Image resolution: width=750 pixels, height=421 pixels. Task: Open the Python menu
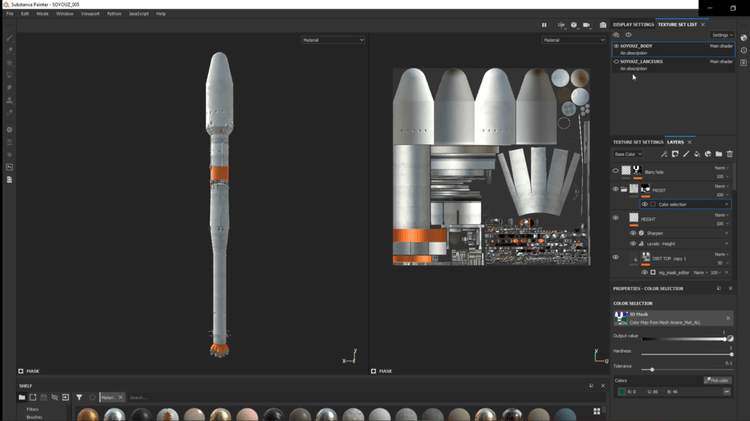pyautogui.click(x=114, y=14)
